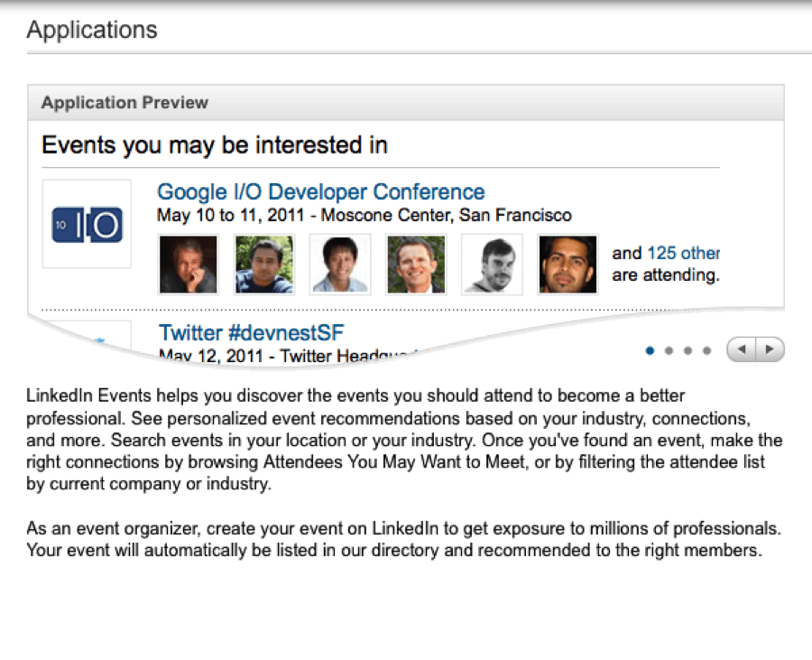Click second attendee photo with green background
Image resolution: width=812 pixels, height=660 pixels.
tap(264, 265)
